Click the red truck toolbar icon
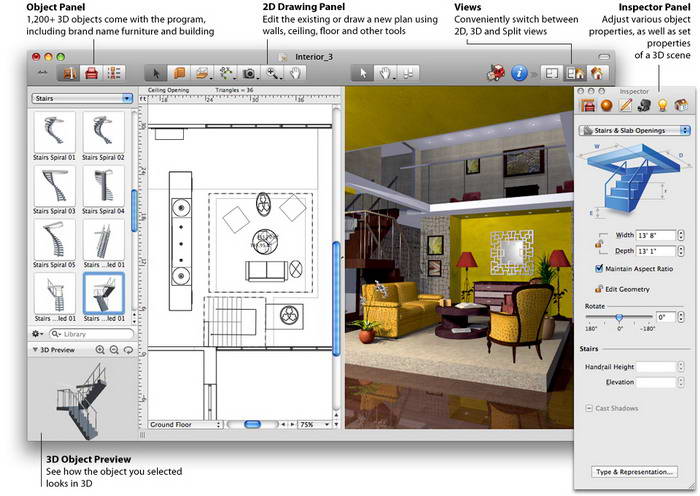Screen dimensions: 700x496 coord(496,73)
